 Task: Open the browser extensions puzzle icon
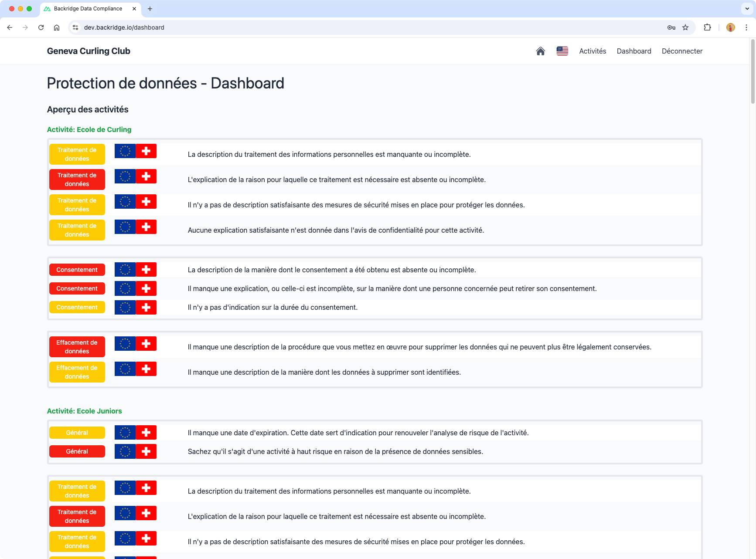(707, 27)
